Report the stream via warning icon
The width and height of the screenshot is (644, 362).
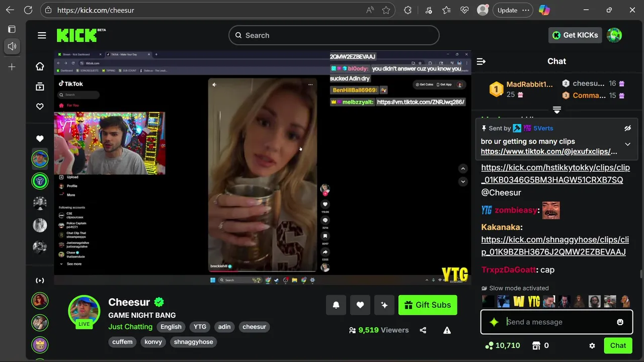point(447,330)
